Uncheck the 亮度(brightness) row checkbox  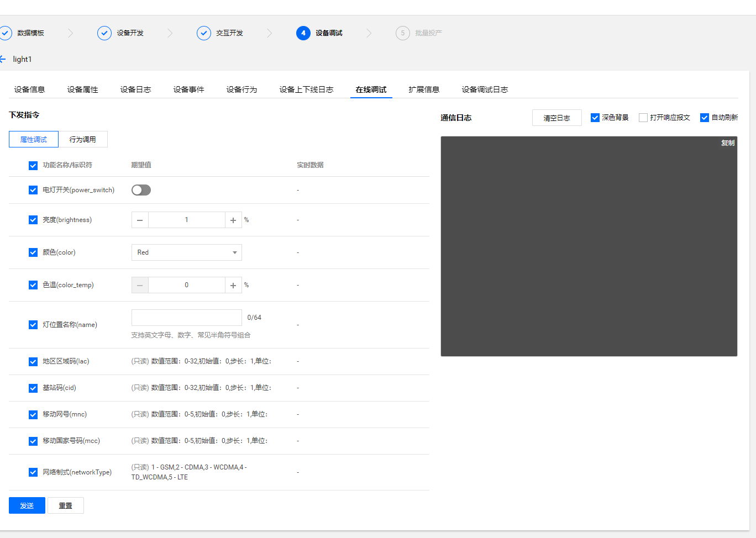(33, 220)
